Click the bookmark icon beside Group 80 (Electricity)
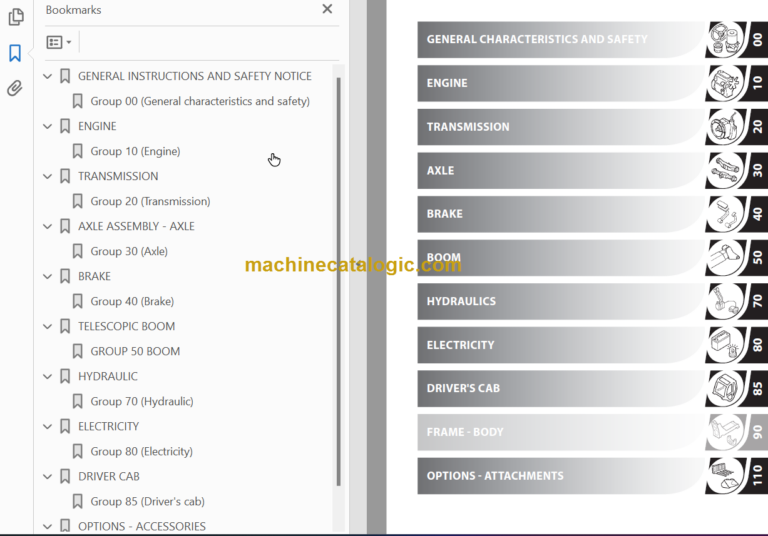 click(x=77, y=451)
